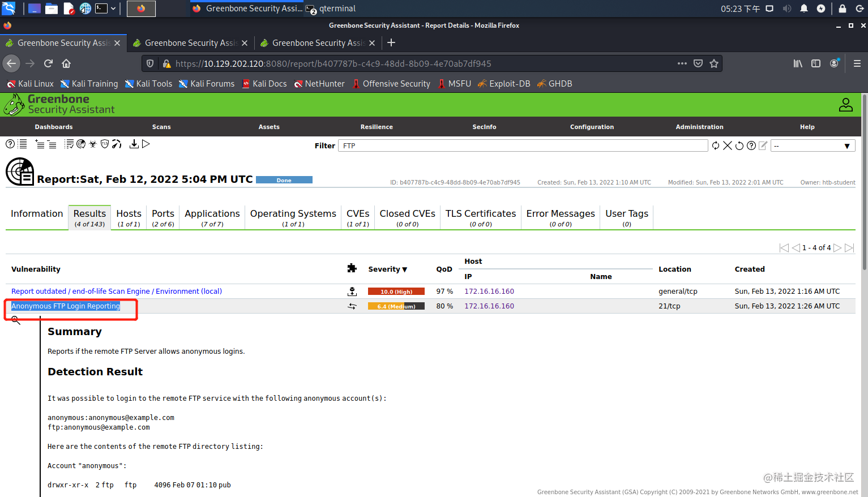Click host IP link in the general/tcp row

[x=489, y=292]
